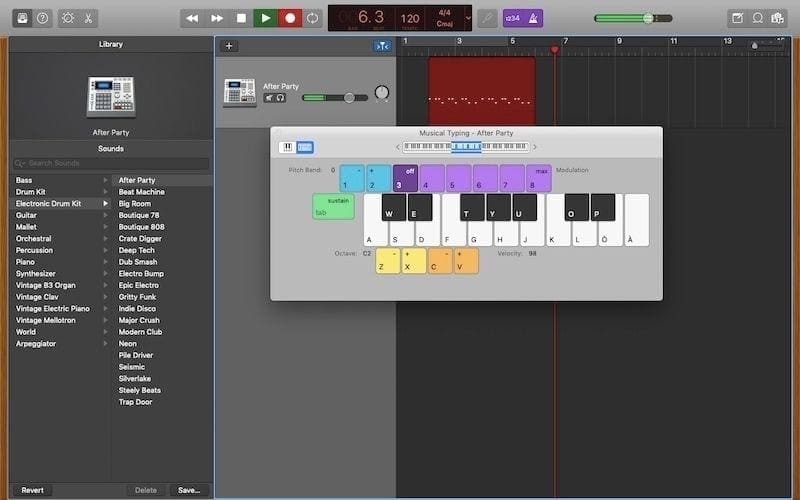Switch Musical Typing to piano keyboard view
Image resolution: width=800 pixels, height=500 pixels.
pyautogui.click(x=287, y=147)
